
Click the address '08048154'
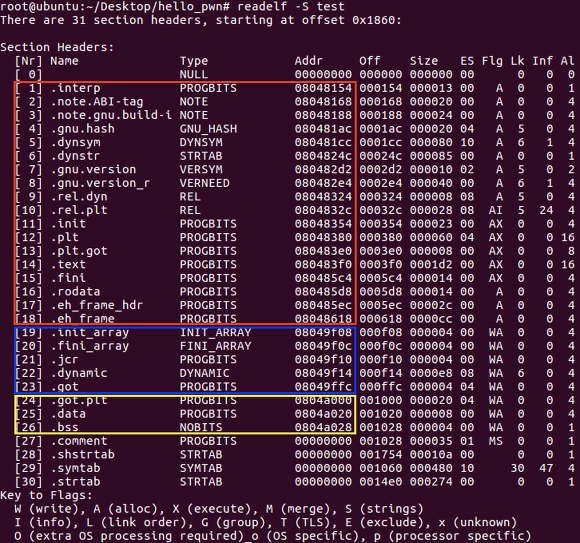coord(323,88)
